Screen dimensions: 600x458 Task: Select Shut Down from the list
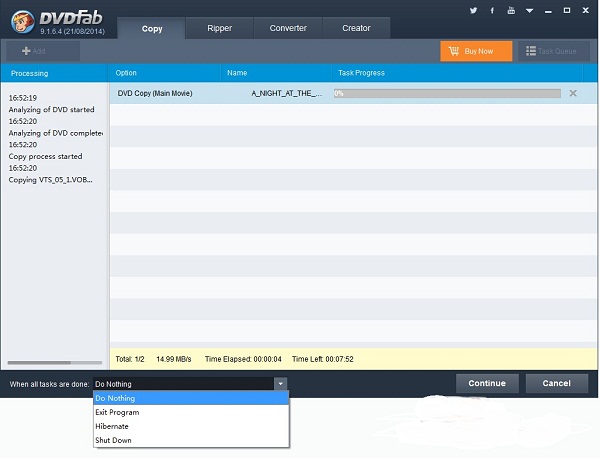click(x=191, y=440)
